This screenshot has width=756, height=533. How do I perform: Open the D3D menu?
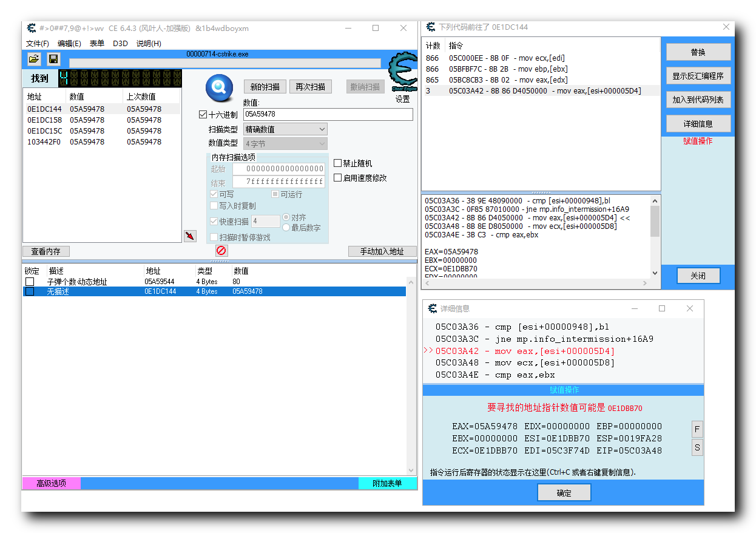pos(120,44)
